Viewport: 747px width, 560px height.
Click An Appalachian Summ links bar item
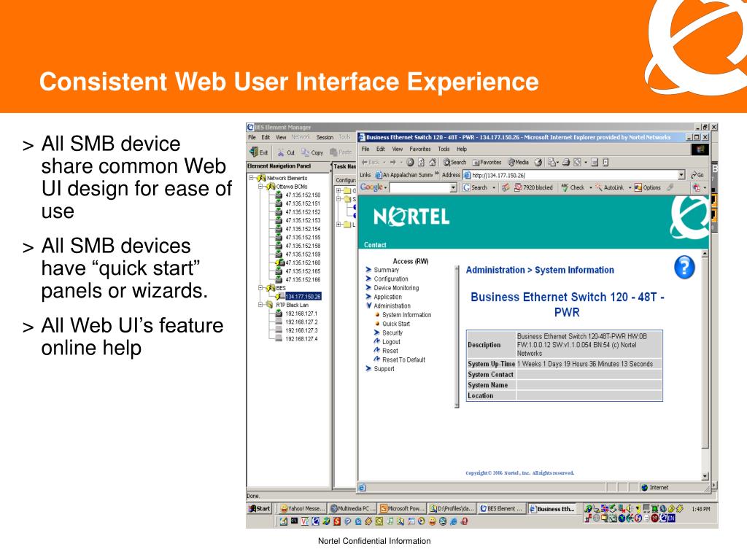coord(403,175)
